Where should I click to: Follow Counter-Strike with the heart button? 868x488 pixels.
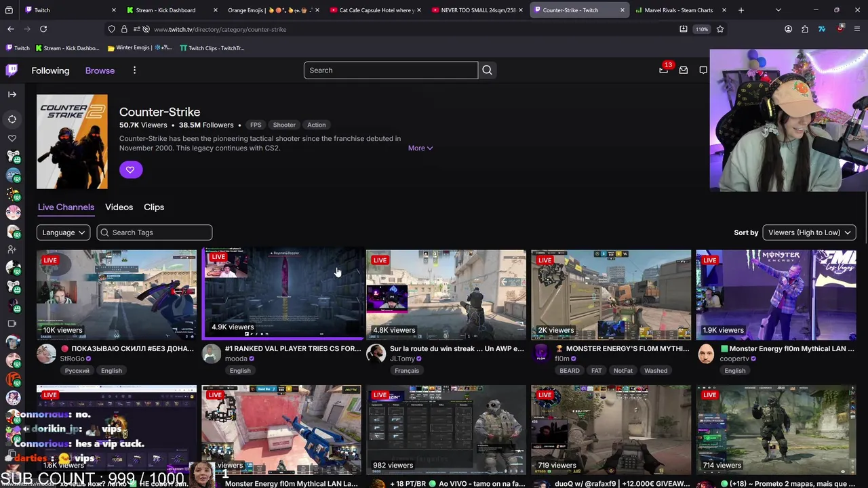pos(131,169)
